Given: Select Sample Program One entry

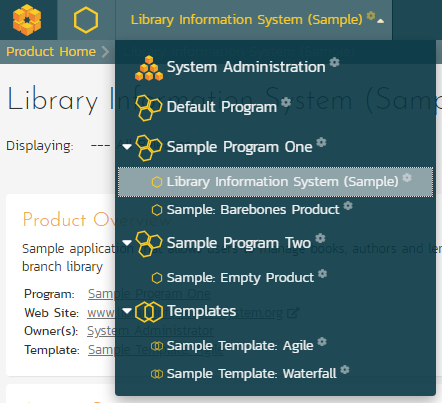Looking at the screenshot, I should (240, 147).
